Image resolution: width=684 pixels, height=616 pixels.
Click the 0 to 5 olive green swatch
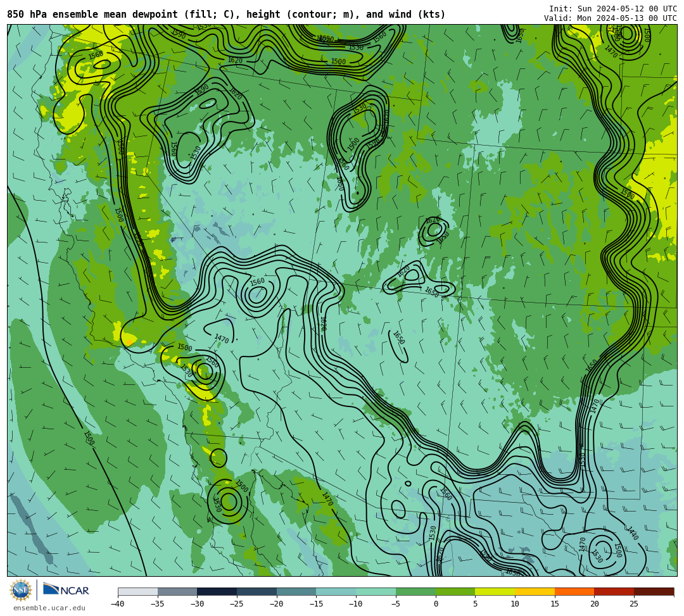(x=455, y=591)
